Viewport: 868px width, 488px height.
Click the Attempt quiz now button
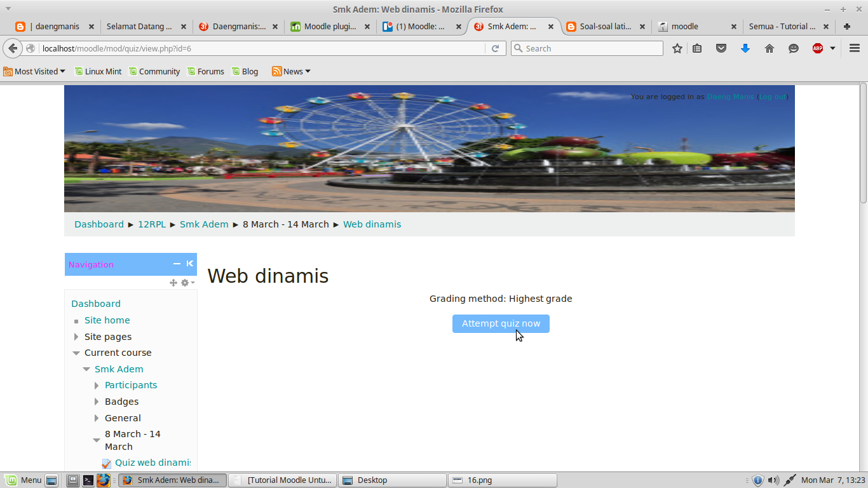501,323
